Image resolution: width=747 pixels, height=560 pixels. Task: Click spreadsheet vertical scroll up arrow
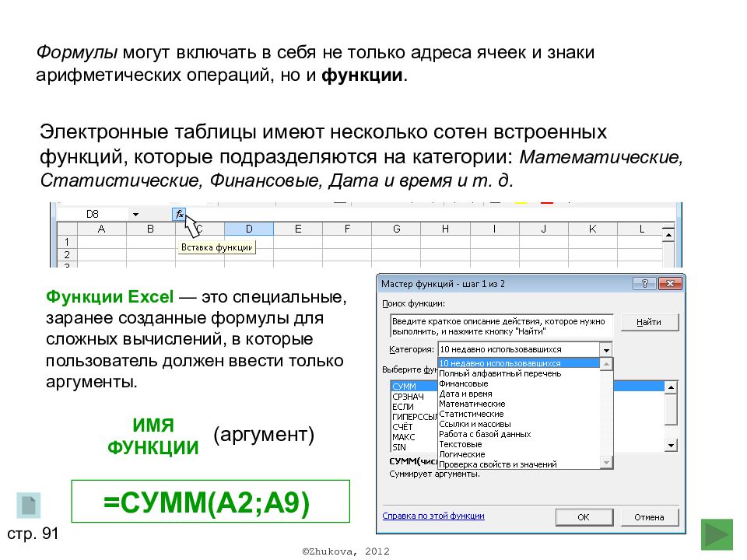point(668,235)
